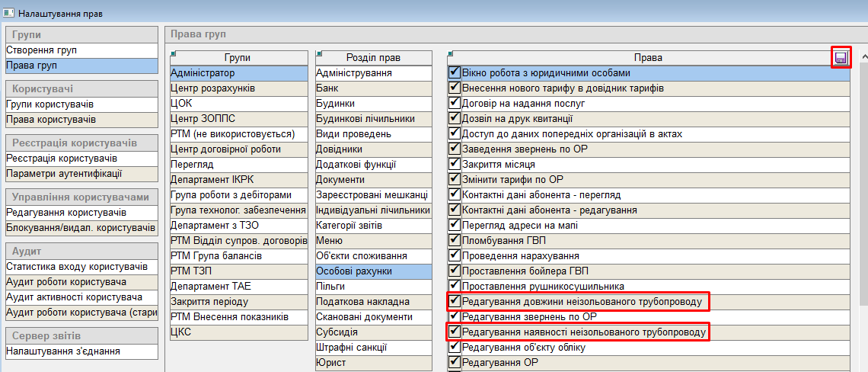The height and width of the screenshot is (372, 868).
Task: Click corner marker of Розділ прав header
Action: (x=319, y=53)
